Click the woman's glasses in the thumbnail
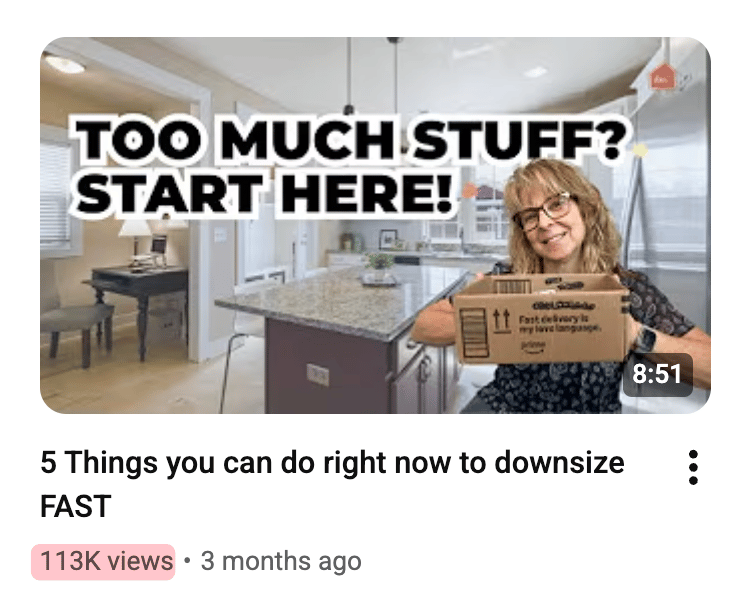Screen dimensions: 734x606 545,212
